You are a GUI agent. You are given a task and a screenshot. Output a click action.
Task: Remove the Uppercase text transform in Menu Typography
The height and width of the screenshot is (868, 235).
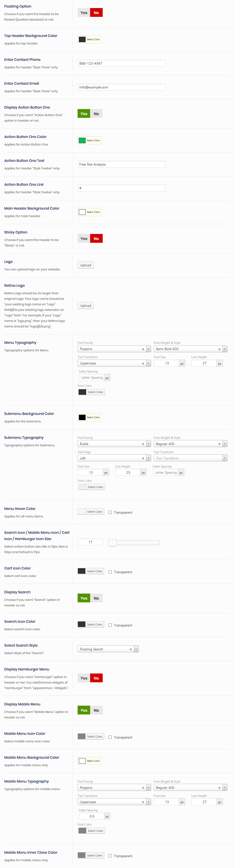(143, 364)
